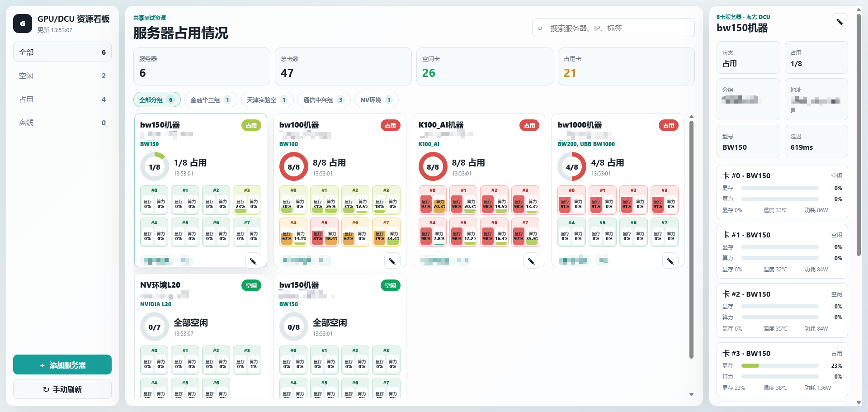868x412 pixels.
Task: Click the 服务器 6 stat card
Action: tap(202, 66)
